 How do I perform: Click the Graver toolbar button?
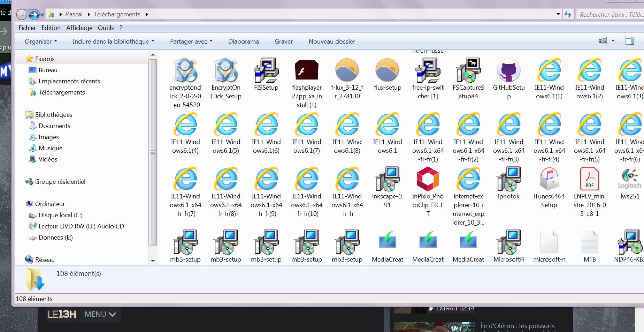pyautogui.click(x=284, y=41)
